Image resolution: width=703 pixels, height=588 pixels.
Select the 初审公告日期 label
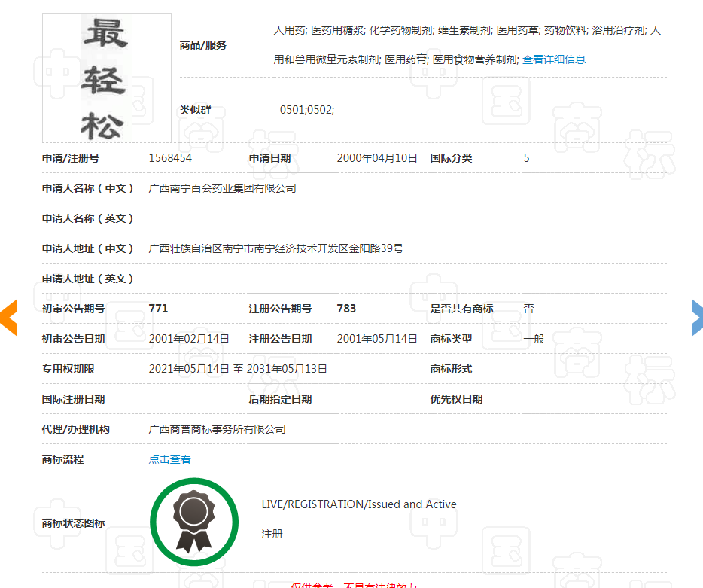pos(74,339)
